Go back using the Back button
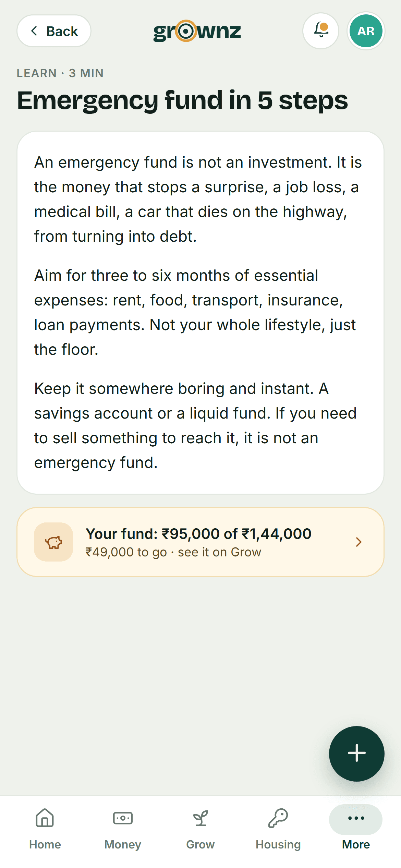Screen dimensions: 401x868 [x=54, y=31]
